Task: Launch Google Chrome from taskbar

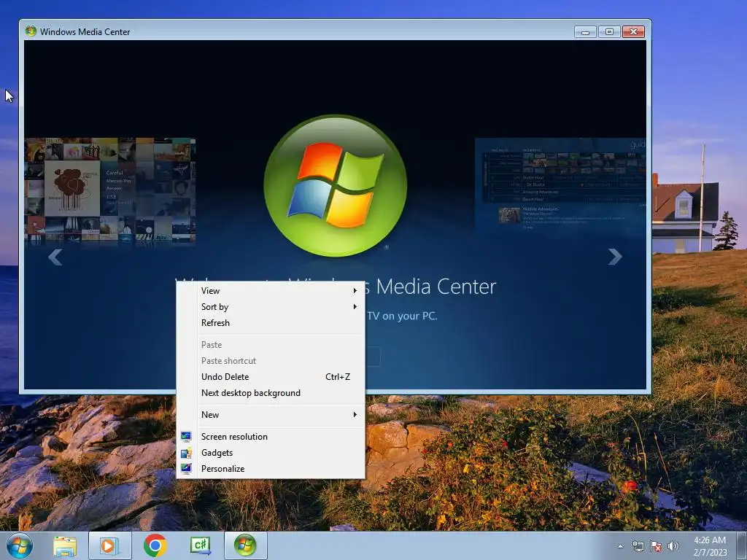Action: (x=155, y=545)
